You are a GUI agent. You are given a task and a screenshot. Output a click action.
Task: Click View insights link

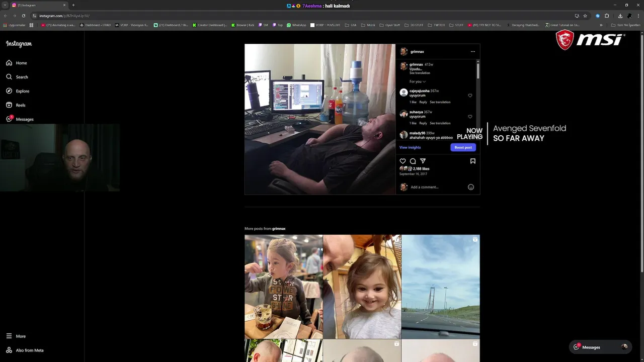click(x=410, y=147)
